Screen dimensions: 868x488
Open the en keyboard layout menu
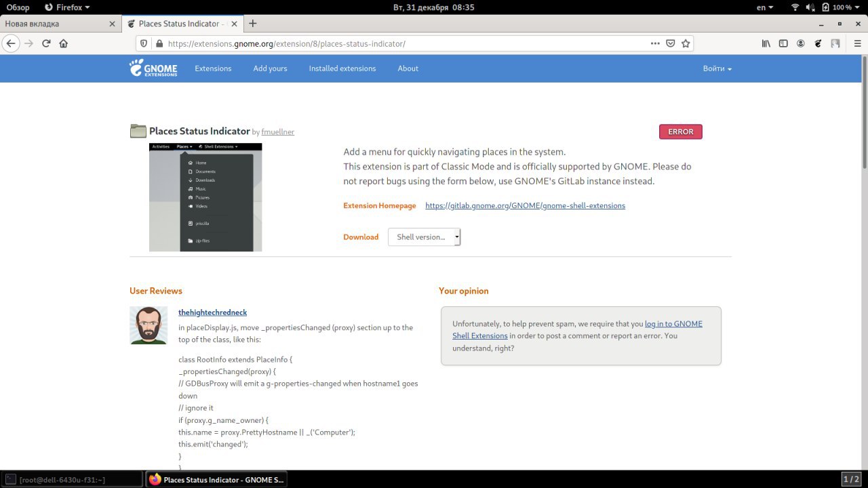(x=764, y=7)
